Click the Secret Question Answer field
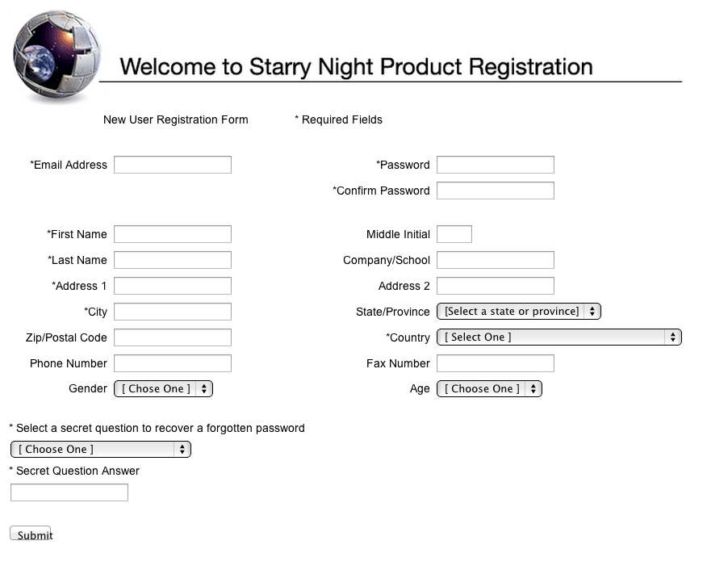This screenshot has width=728, height=574. click(69, 492)
